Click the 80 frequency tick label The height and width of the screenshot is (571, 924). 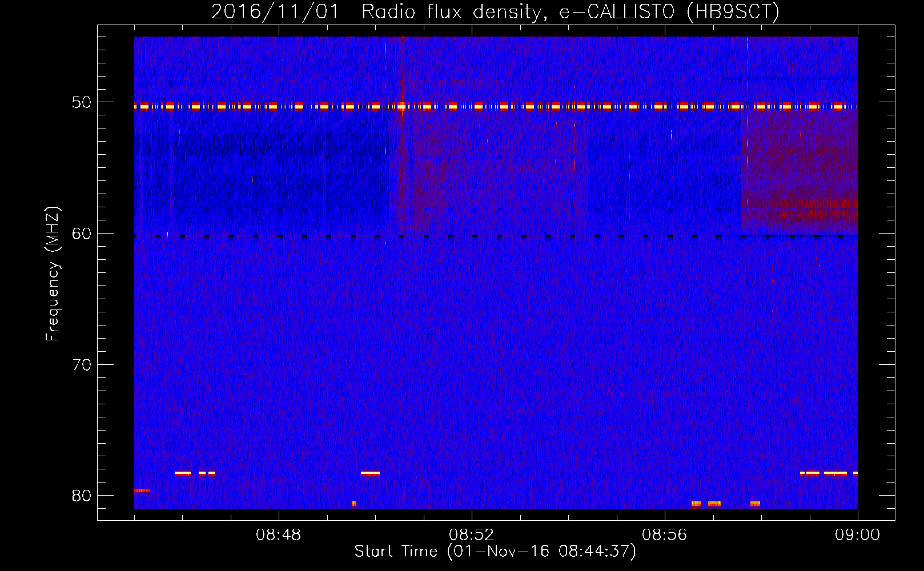pyautogui.click(x=82, y=496)
